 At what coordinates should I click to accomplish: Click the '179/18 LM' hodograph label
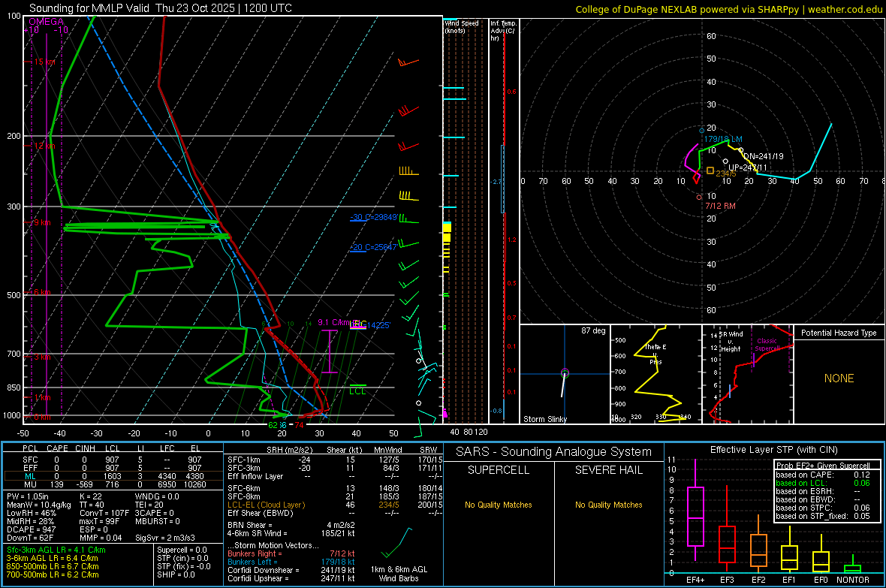723,139
